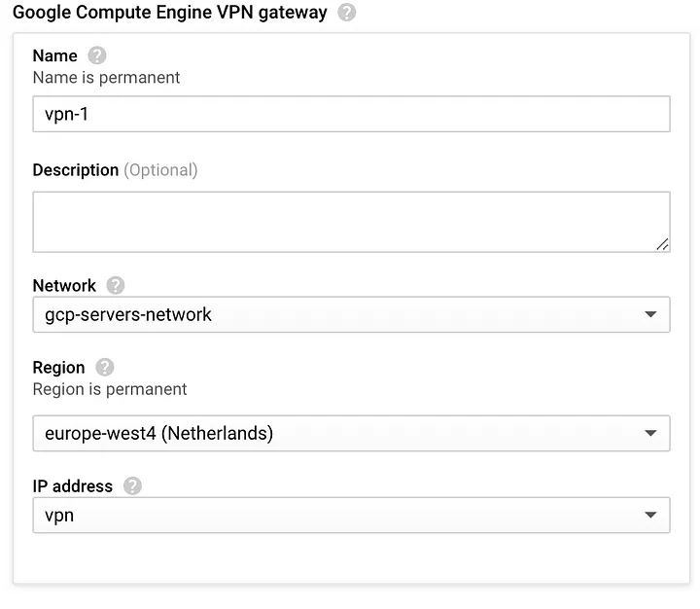The width and height of the screenshot is (700, 609).
Task: Open help for VPN gateway heading
Action: [346, 13]
